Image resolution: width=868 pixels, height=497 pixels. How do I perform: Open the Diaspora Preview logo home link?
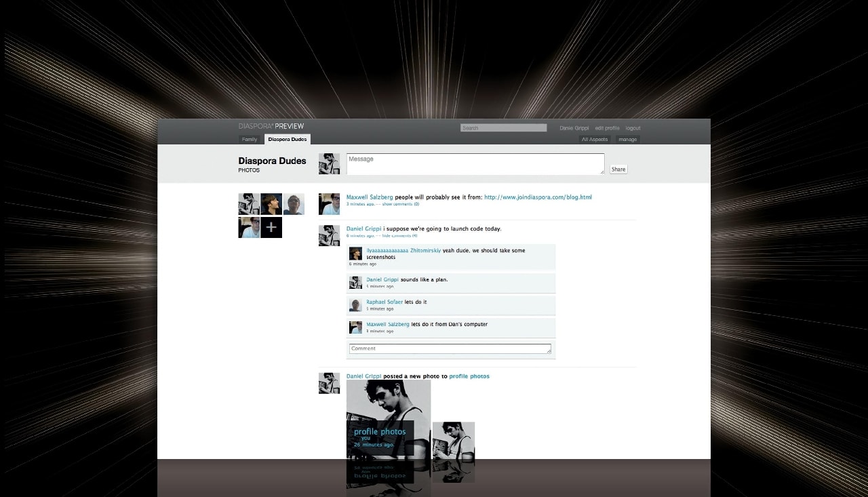(x=271, y=126)
